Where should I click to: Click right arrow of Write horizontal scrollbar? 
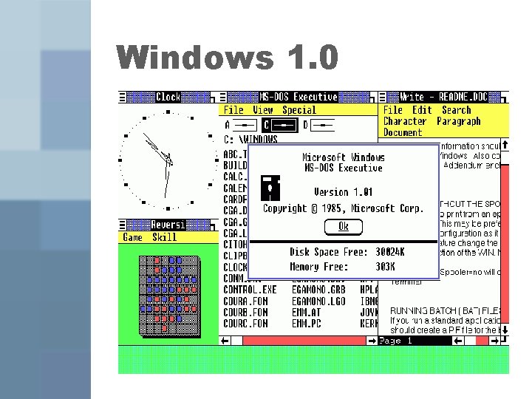494,341
